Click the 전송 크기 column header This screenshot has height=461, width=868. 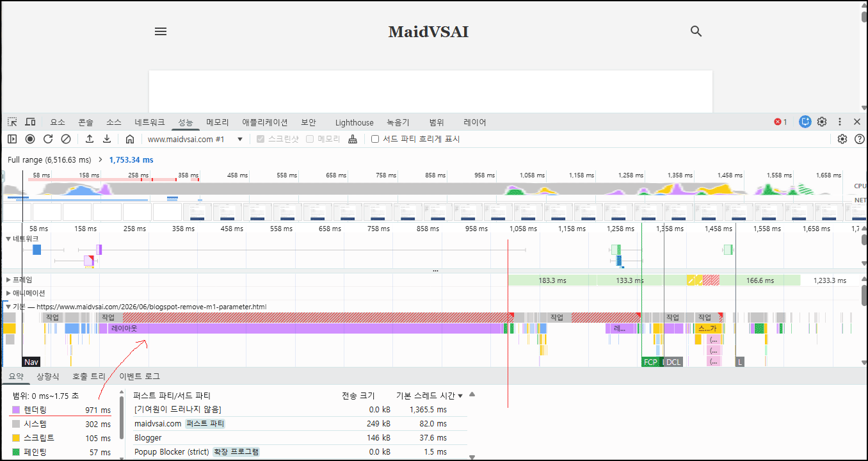click(x=358, y=396)
